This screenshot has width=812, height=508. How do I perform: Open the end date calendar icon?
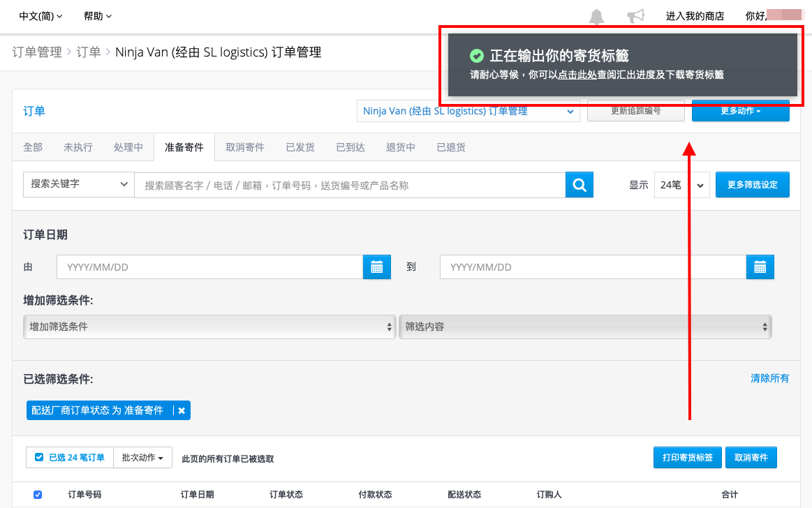point(760,267)
